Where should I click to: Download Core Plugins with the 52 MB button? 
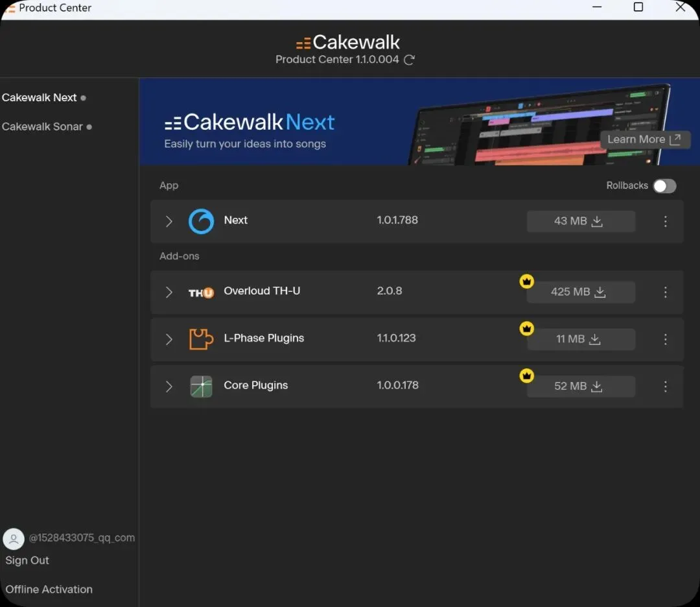click(581, 386)
